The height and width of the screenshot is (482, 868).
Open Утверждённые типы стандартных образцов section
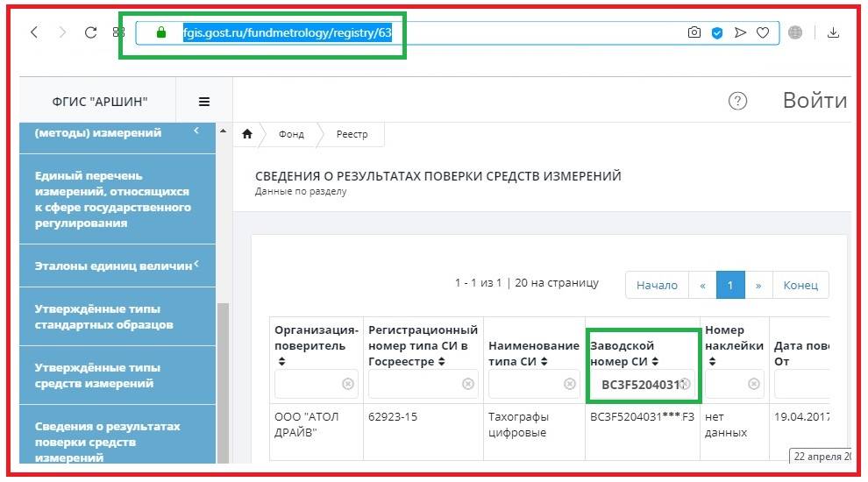98,316
